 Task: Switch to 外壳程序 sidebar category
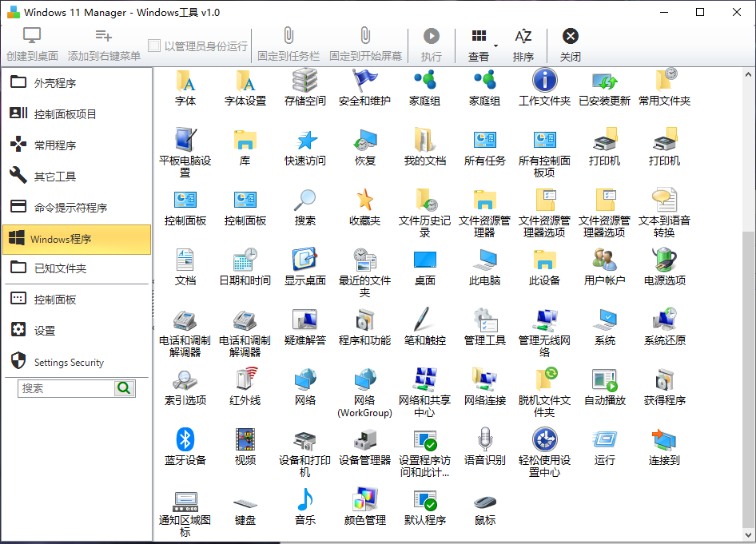tap(78, 82)
